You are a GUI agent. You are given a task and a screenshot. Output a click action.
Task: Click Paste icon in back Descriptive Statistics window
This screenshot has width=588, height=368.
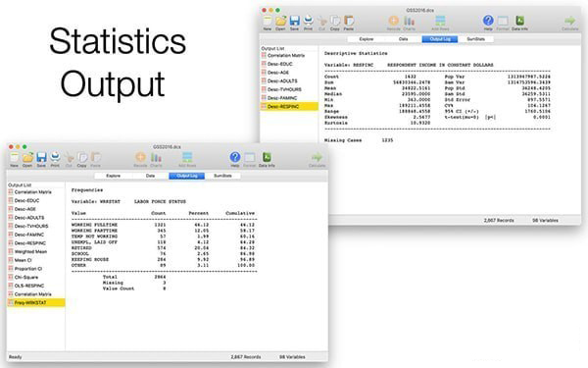[x=349, y=21]
